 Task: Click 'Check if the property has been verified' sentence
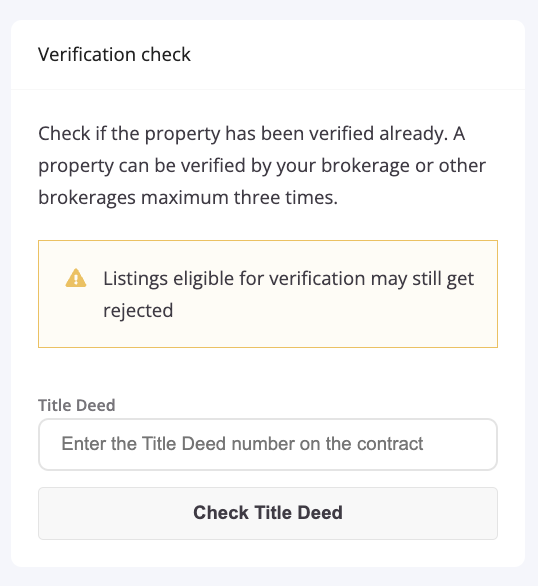(x=206, y=134)
